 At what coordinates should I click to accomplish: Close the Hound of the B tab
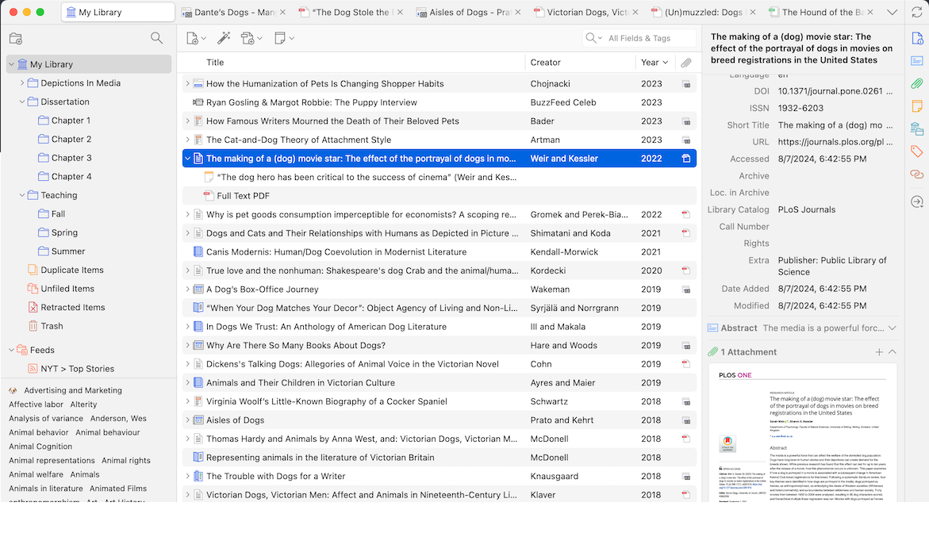pos(870,12)
